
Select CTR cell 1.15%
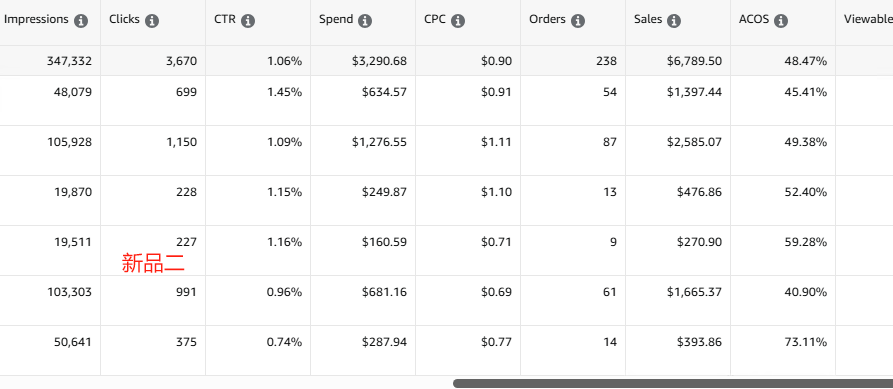tap(285, 192)
